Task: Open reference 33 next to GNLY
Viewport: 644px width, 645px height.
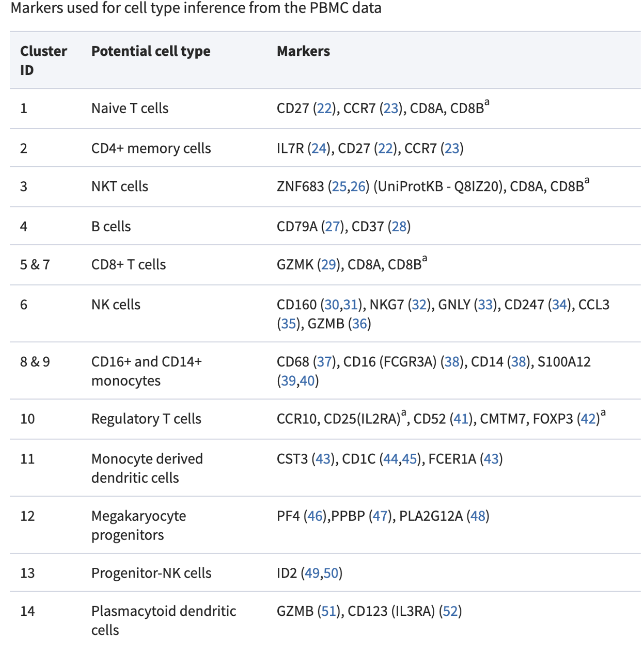Action: pos(485,305)
